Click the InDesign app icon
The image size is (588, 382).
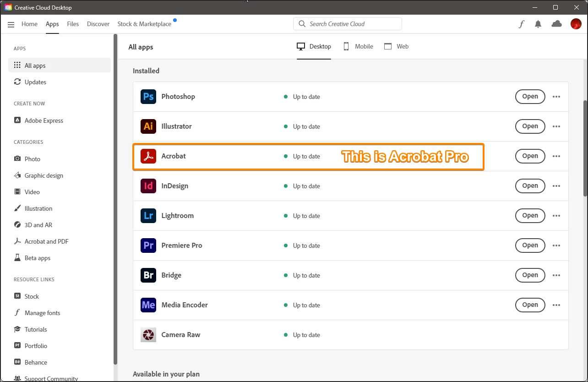(148, 186)
